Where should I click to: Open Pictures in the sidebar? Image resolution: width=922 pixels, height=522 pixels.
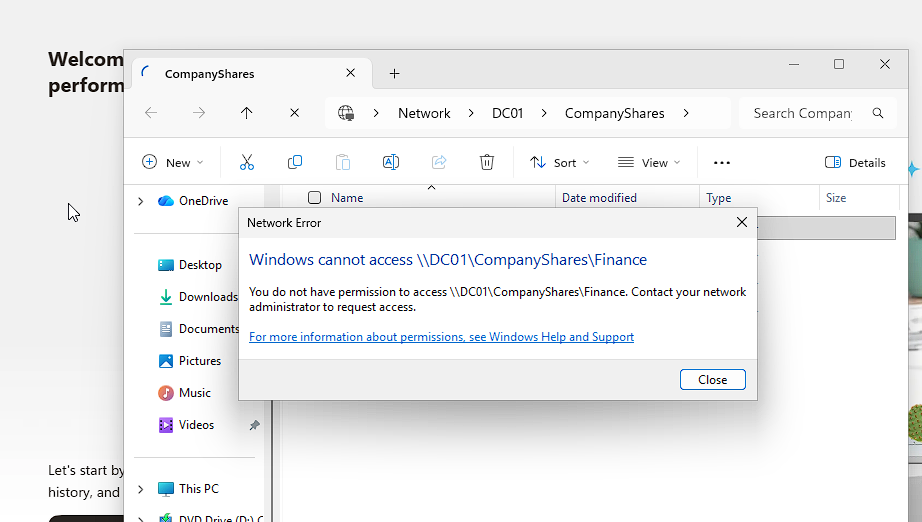[x=200, y=361]
